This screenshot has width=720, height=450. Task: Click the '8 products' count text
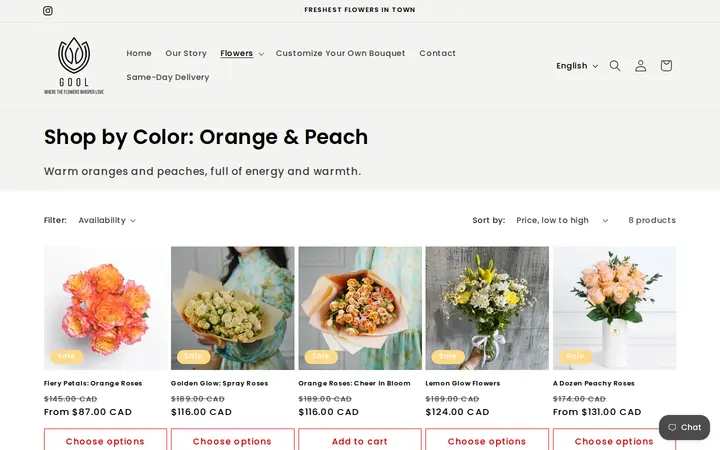pos(652,220)
